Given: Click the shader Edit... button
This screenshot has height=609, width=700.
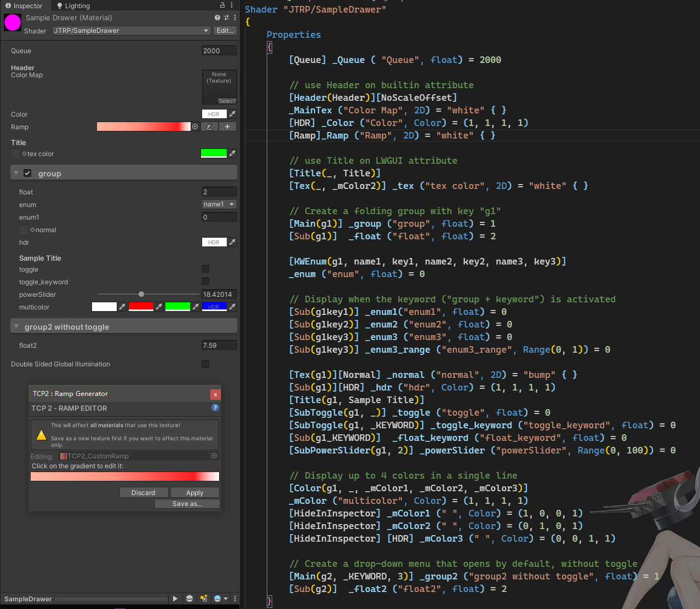Looking at the screenshot, I should pyautogui.click(x=225, y=31).
